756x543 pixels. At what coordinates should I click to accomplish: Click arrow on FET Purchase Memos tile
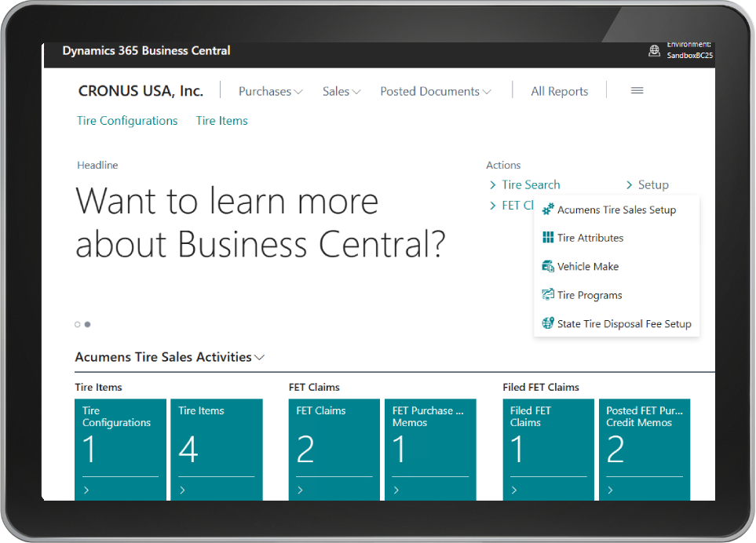396,490
